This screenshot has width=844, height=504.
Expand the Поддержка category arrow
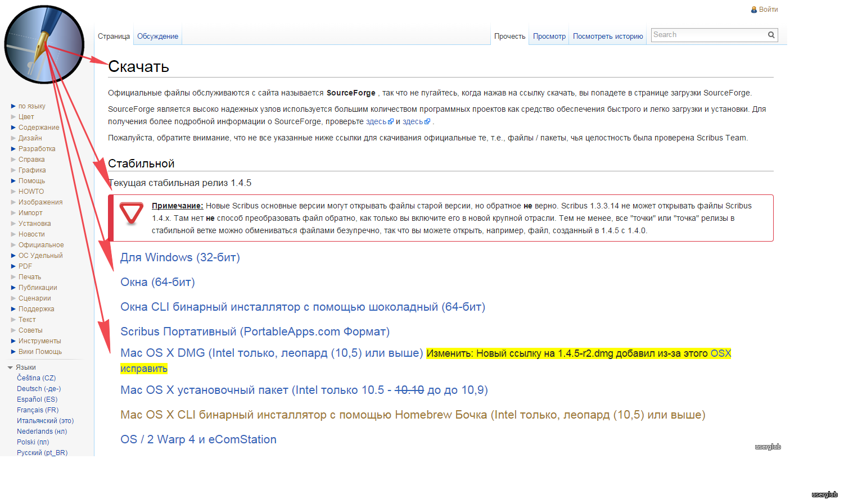click(13, 309)
